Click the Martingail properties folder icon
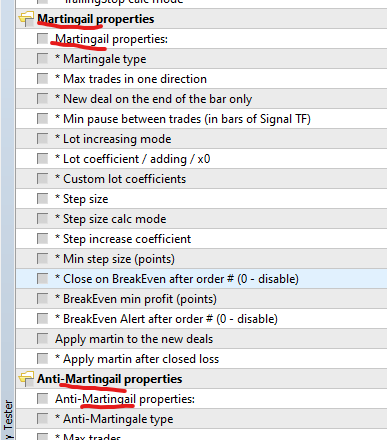Screen dimensions: 387x440 (26, 19)
